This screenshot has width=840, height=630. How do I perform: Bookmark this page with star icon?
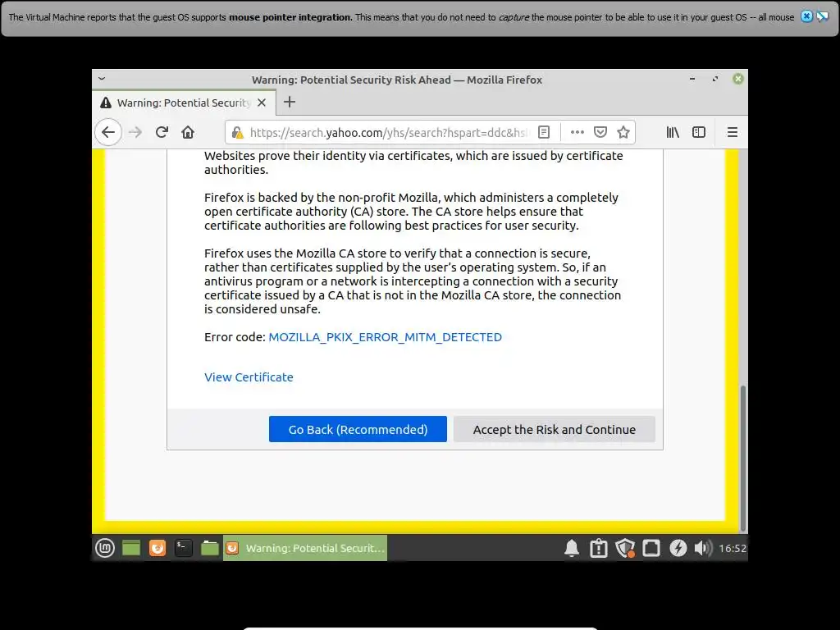coord(623,132)
